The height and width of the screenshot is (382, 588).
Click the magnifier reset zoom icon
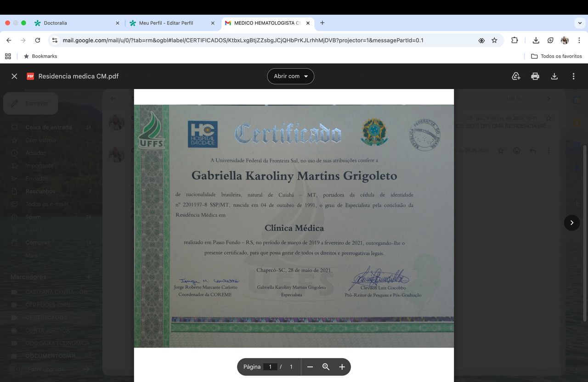pos(326,367)
